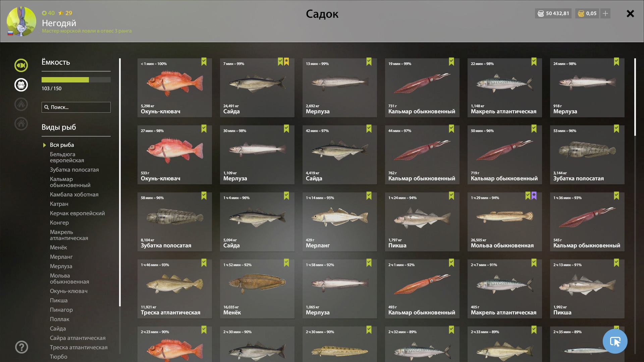Viewport: 644px width, 362px height.
Task: Open the help question mark icon
Action: (x=21, y=347)
